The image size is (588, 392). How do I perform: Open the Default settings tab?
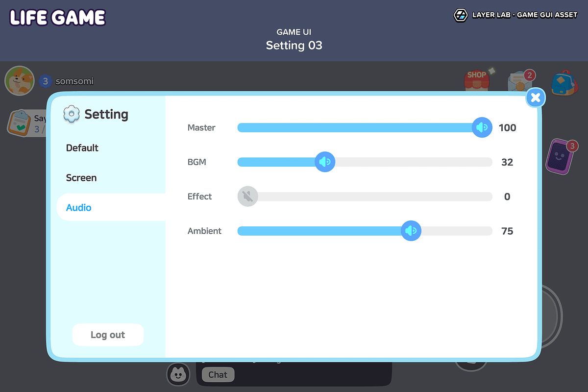tap(82, 148)
